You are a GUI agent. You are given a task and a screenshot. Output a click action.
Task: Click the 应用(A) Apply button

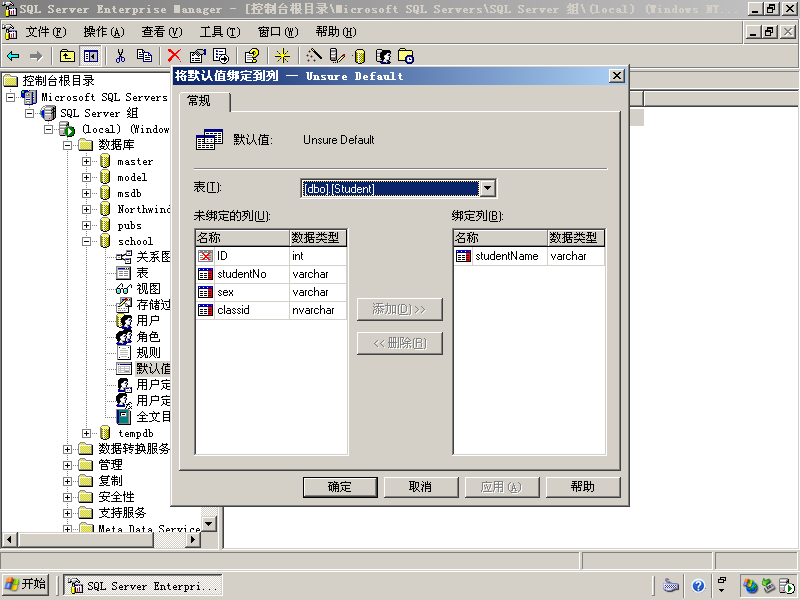click(x=502, y=487)
